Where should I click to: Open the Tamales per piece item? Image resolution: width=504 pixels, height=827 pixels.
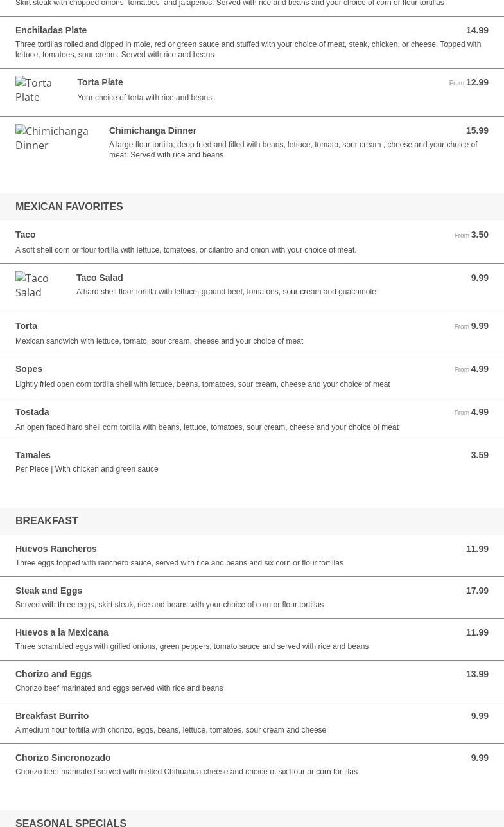pos(252,462)
